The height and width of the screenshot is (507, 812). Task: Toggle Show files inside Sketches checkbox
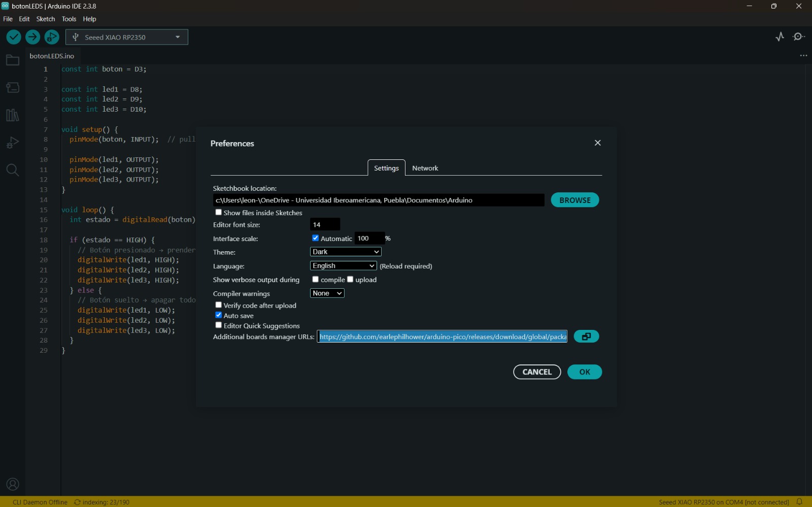click(219, 212)
